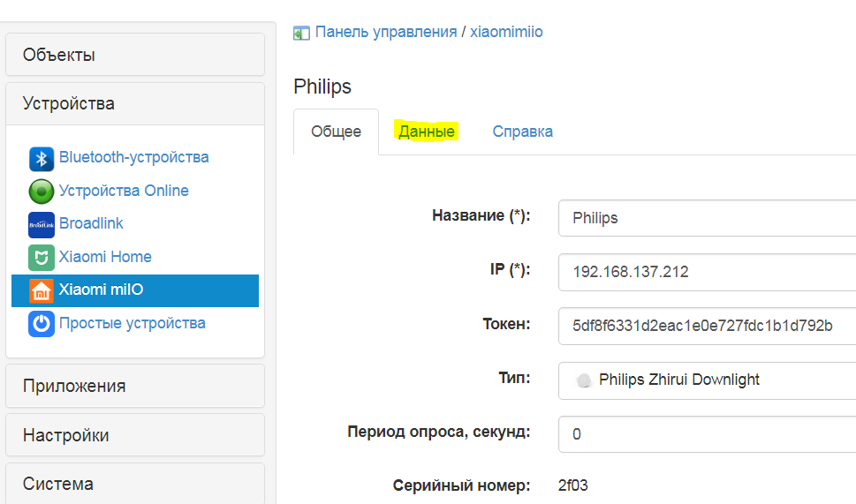
Task: Switch to the Данные tab
Action: 427,132
